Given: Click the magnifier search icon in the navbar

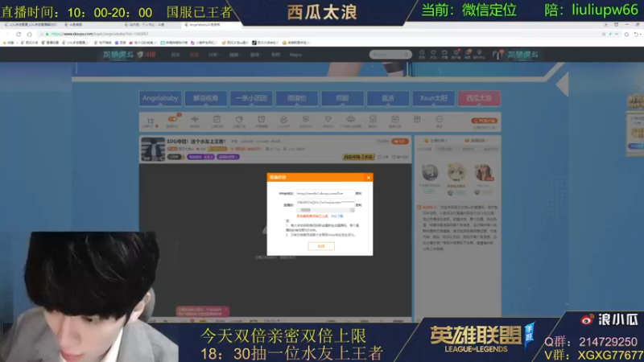Looking at the screenshot, I should (x=407, y=54).
